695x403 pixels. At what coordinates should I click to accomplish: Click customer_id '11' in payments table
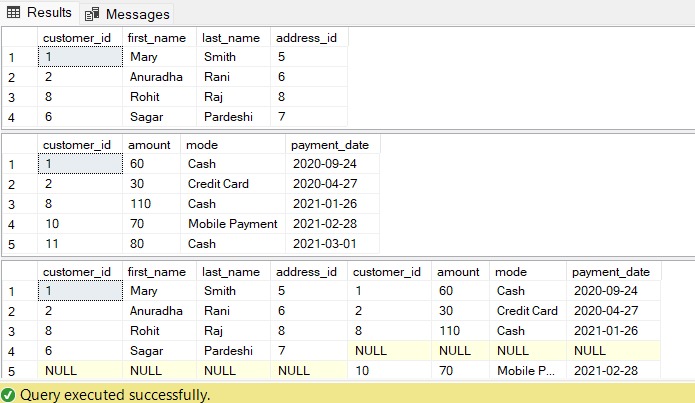(x=80, y=243)
